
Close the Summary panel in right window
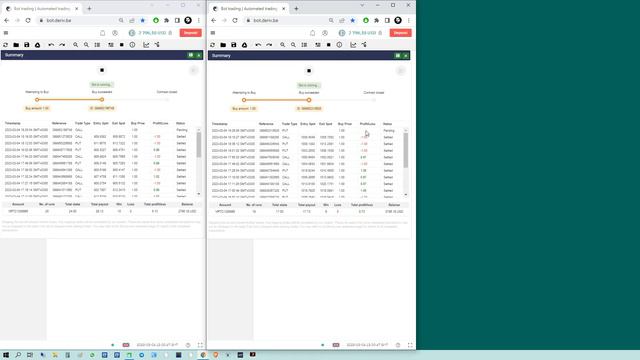[406, 56]
